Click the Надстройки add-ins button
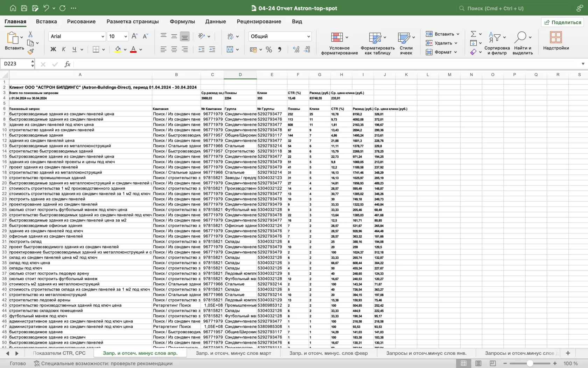588x368 pixels. (x=556, y=41)
